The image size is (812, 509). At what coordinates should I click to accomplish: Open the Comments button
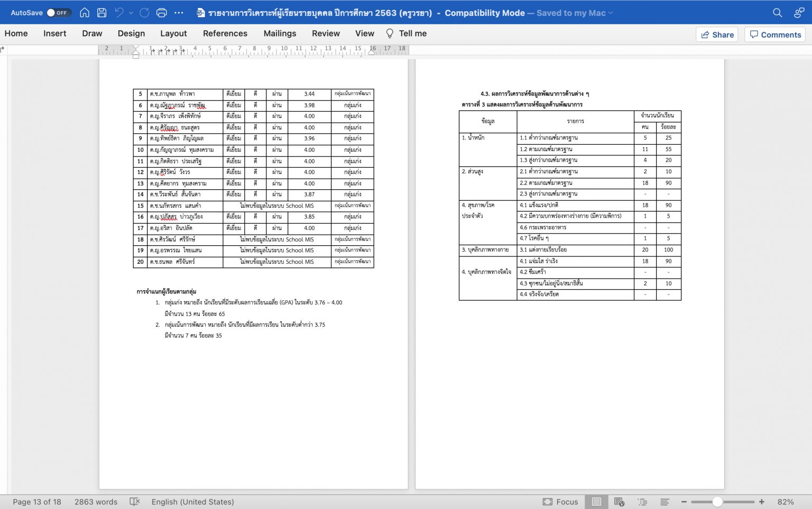tap(775, 34)
